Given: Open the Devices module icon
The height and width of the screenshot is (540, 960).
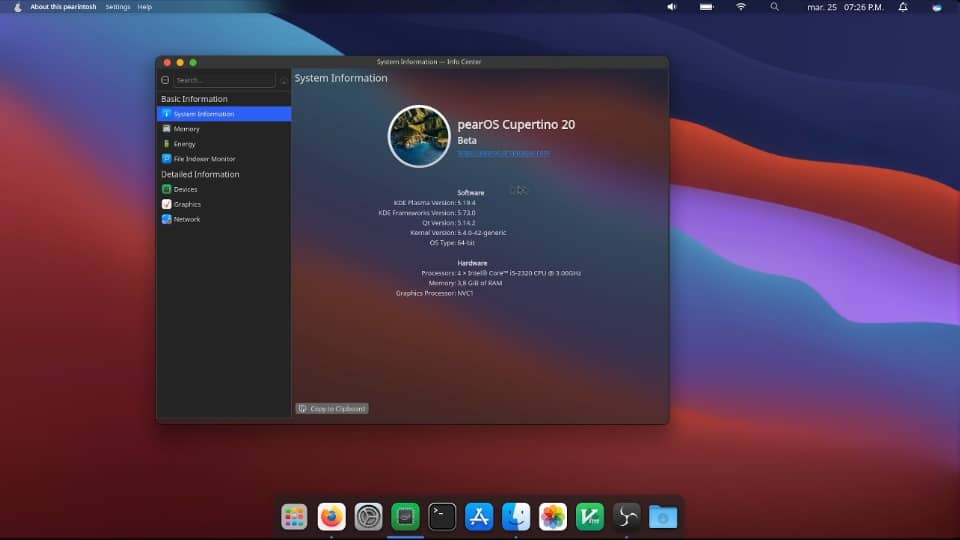Looking at the screenshot, I should (x=166, y=189).
